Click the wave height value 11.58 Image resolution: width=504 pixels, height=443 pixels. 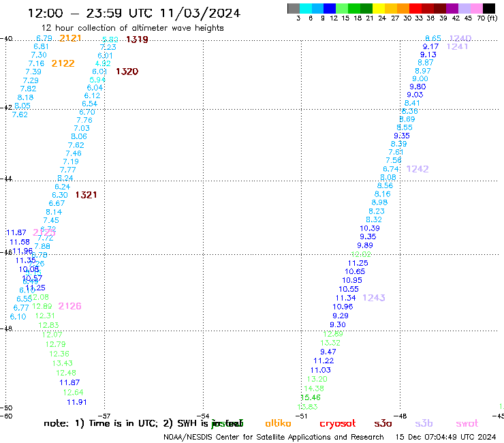[20, 242]
